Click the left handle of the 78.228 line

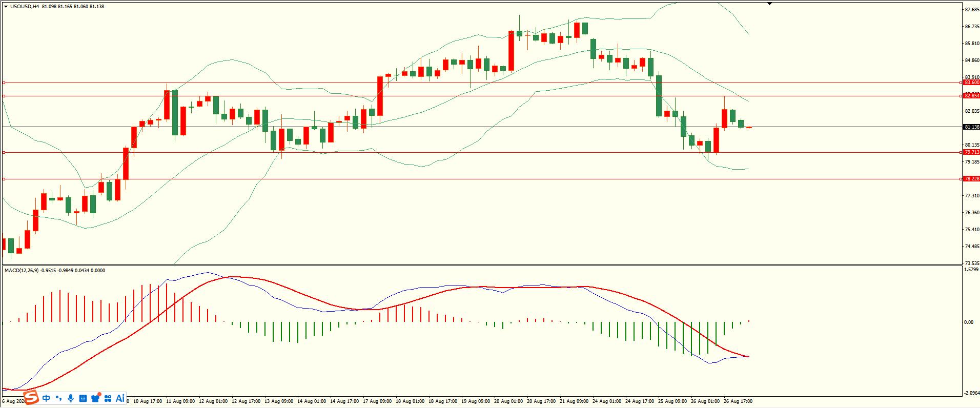point(4,179)
